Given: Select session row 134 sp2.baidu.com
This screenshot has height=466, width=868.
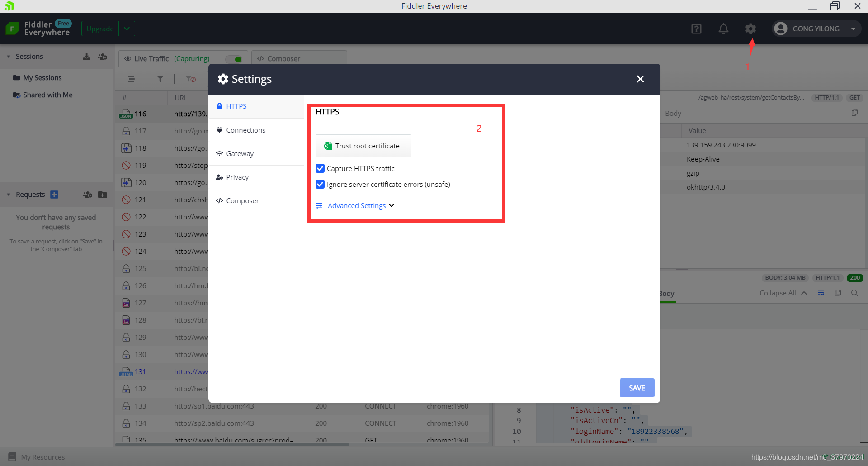Looking at the screenshot, I should (x=302, y=423).
